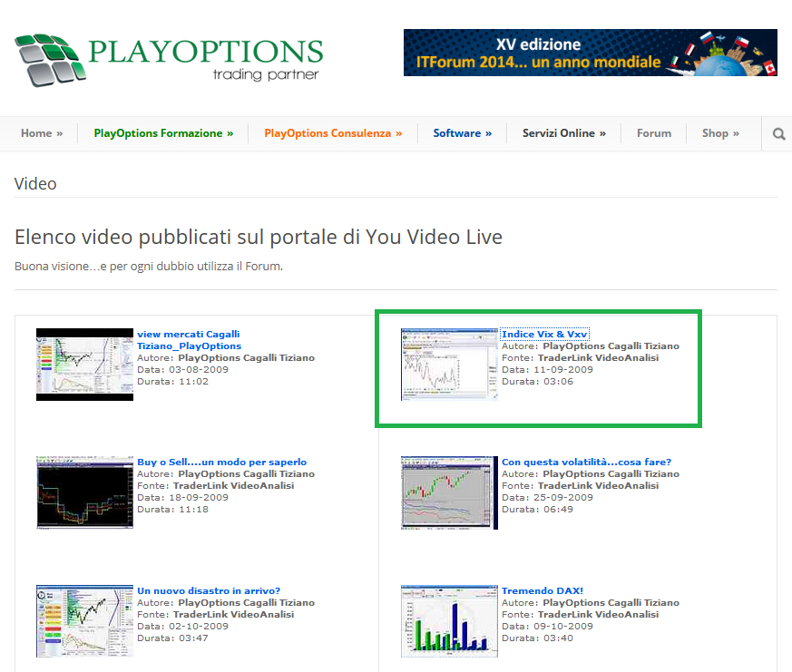Open 'Un nuovo disastro in arrivo?' link
Image resolution: width=792 pixels, height=672 pixels.
coord(209,590)
